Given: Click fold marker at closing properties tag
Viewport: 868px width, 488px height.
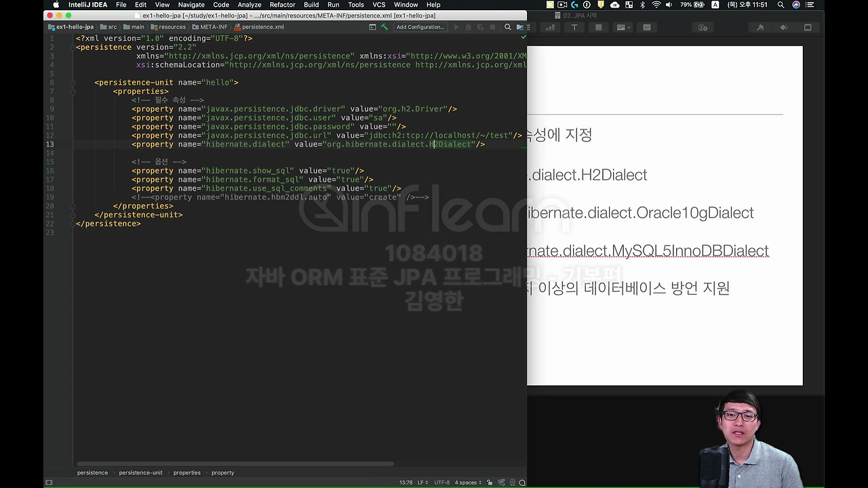Looking at the screenshot, I should (x=73, y=206).
